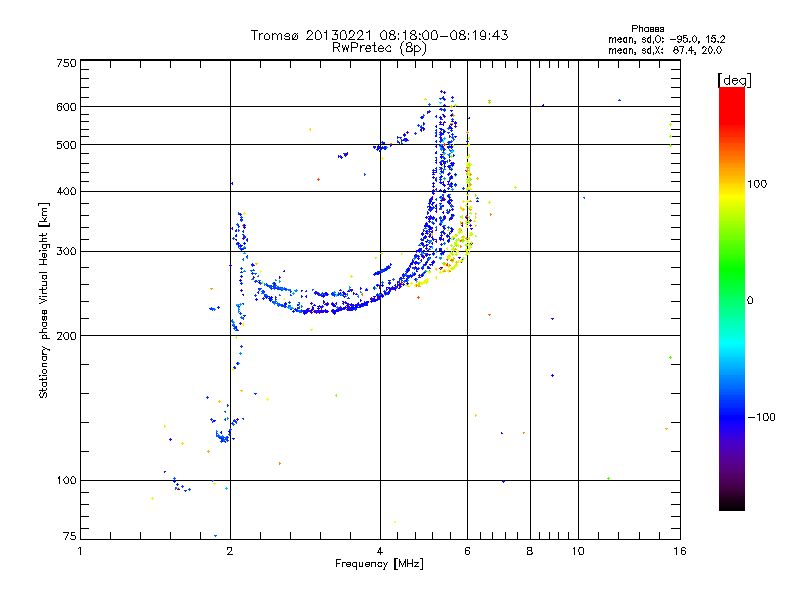The height and width of the screenshot is (600, 800).
Task: Click the 'Frequency [MHz]' axis label
Action: 379,564
